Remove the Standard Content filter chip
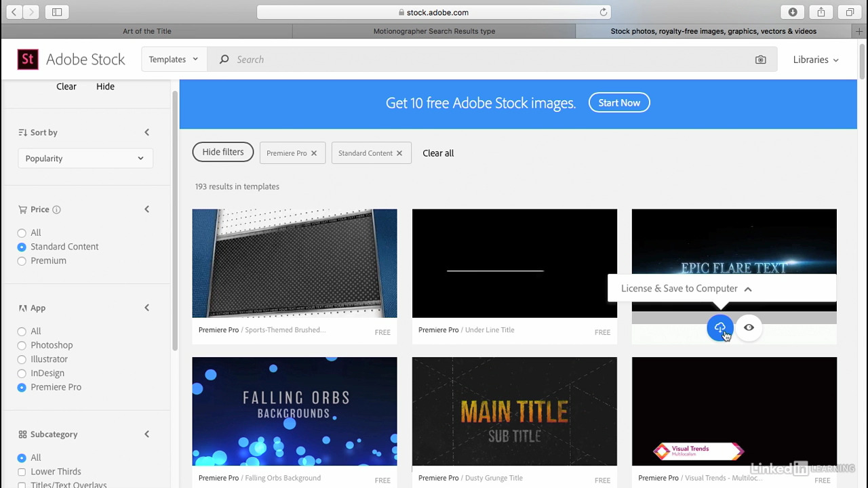The width and height of the screenshot is (868, 488). point(399,153)
